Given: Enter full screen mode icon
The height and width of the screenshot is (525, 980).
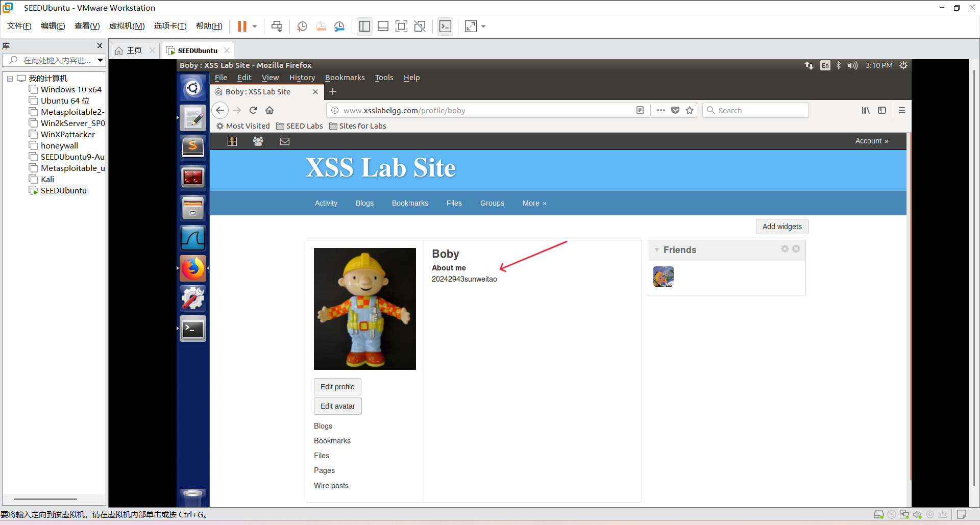Looking at the screenshot, I should [x=402, y=27].
